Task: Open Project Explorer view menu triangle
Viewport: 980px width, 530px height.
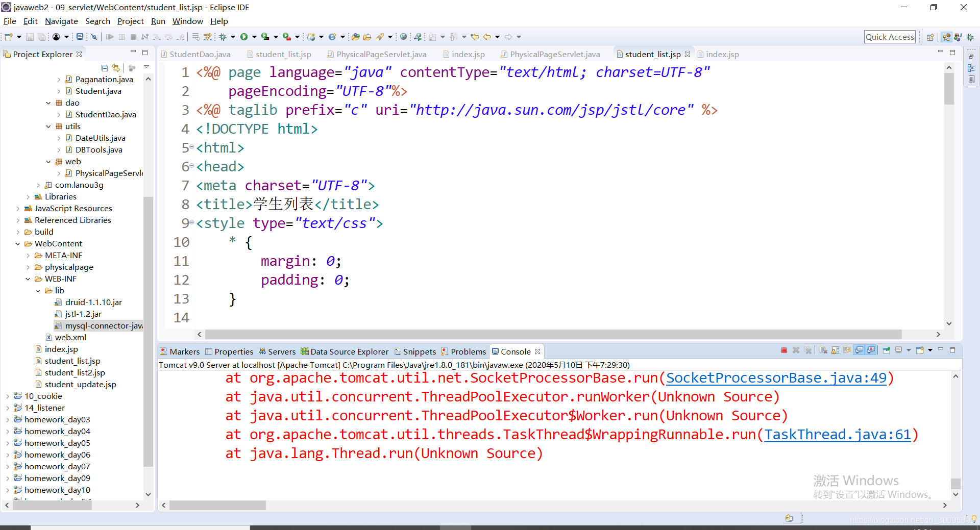Action: point(146,67)
